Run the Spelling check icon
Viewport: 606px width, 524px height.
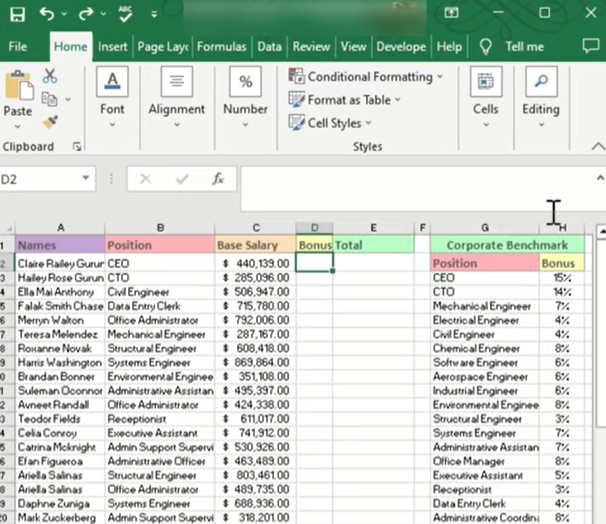coord(124,14)
